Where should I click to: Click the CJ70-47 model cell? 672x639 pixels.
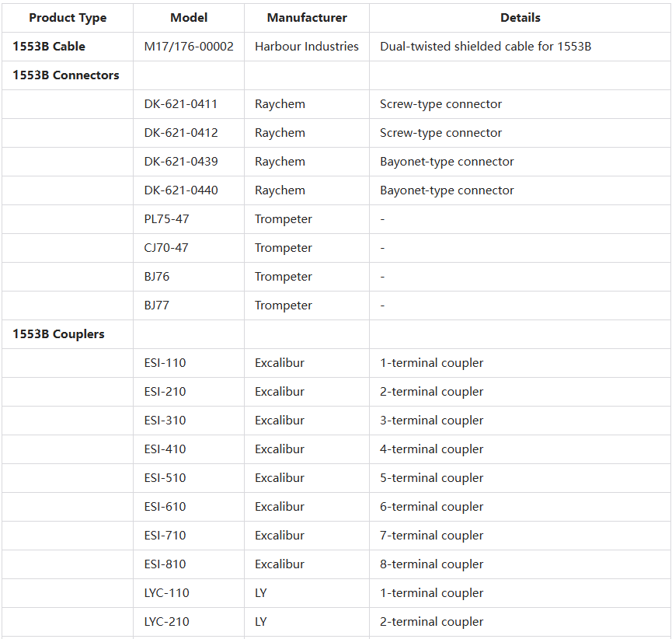point(166,248)
